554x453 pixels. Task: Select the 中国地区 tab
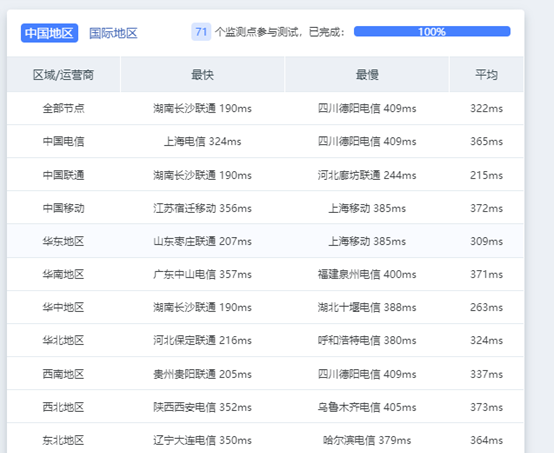(x=49, y=33)
